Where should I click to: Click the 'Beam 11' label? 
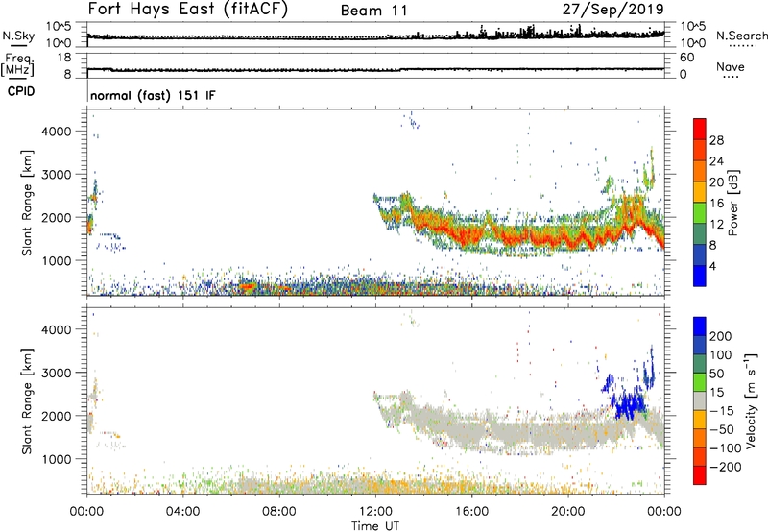pos(373,11)
